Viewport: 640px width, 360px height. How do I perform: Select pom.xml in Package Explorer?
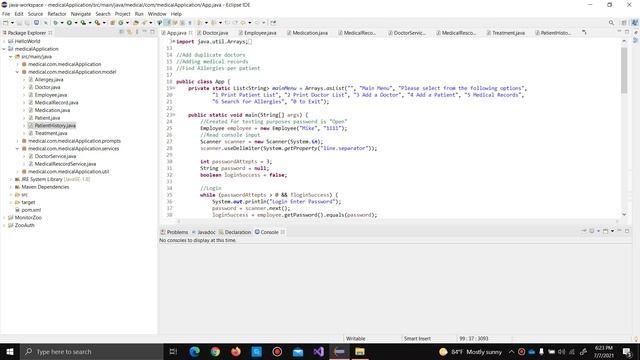(x=31, y=210)
